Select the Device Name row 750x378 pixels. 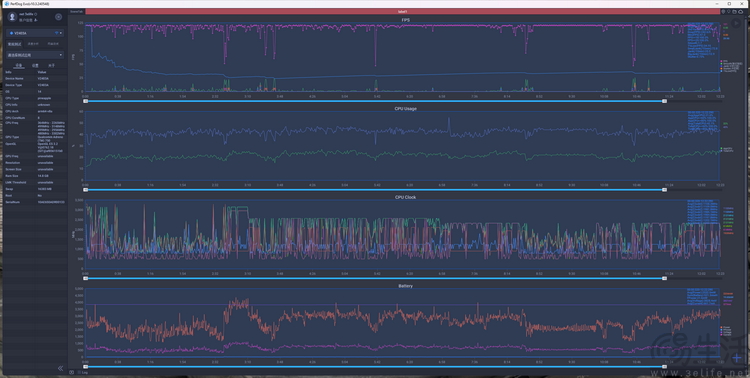click(35, 78)
